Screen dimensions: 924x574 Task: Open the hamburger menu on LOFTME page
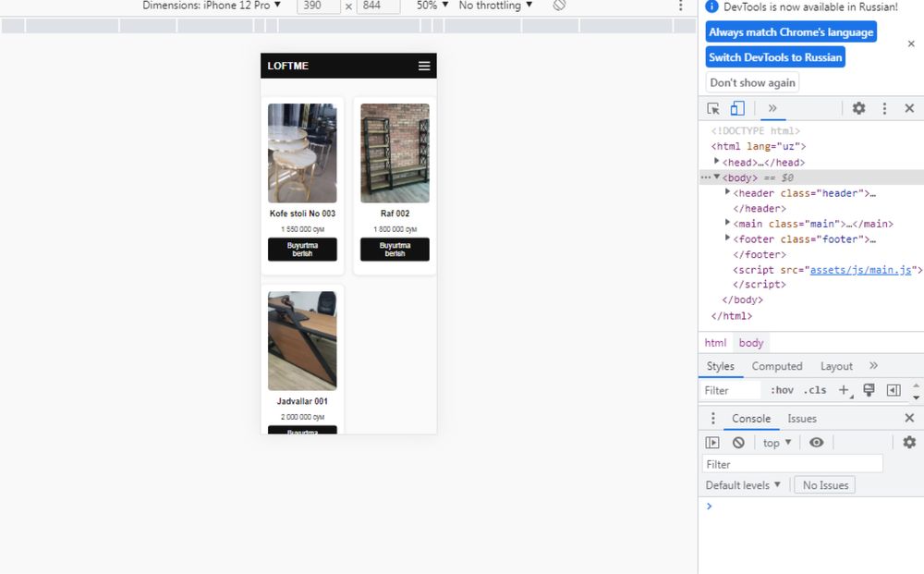[424, 66]
